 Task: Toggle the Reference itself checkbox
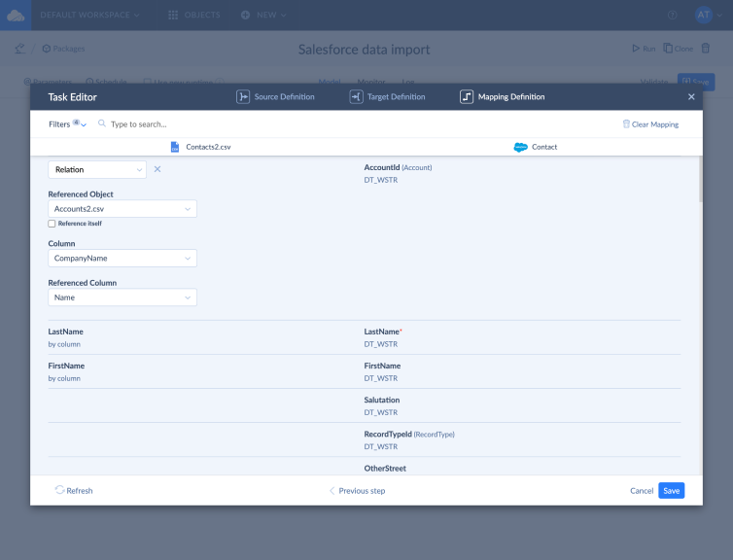[52, 224]
